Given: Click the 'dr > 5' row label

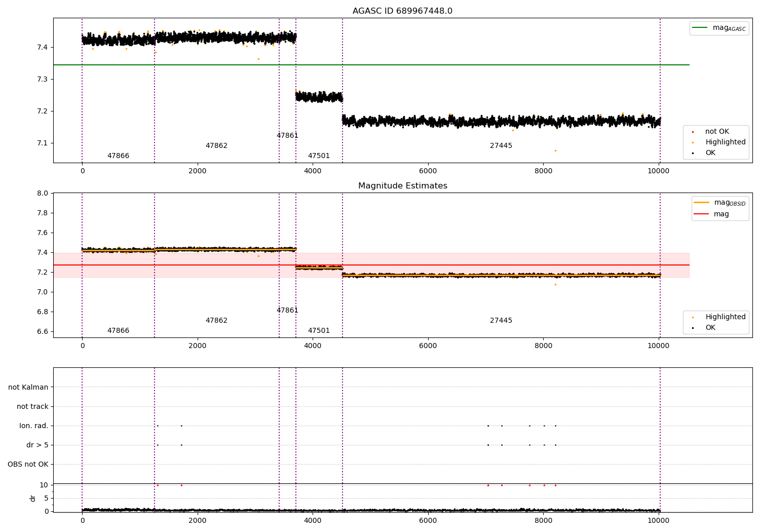Looking at the screenshot, I should point(37,445).
